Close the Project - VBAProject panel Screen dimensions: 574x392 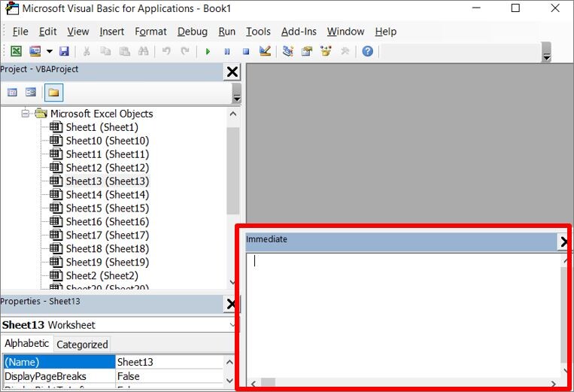[232, 71]
